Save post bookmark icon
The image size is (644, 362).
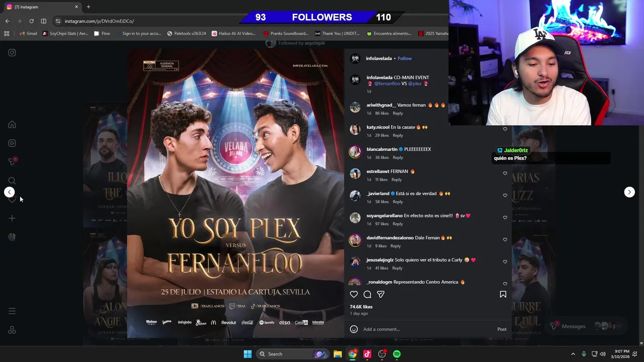click(503, 295)
